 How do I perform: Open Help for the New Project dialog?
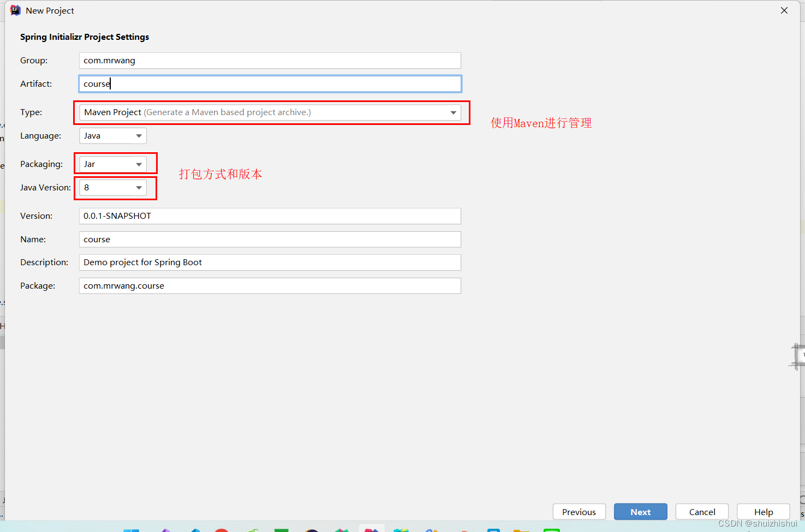763,511
